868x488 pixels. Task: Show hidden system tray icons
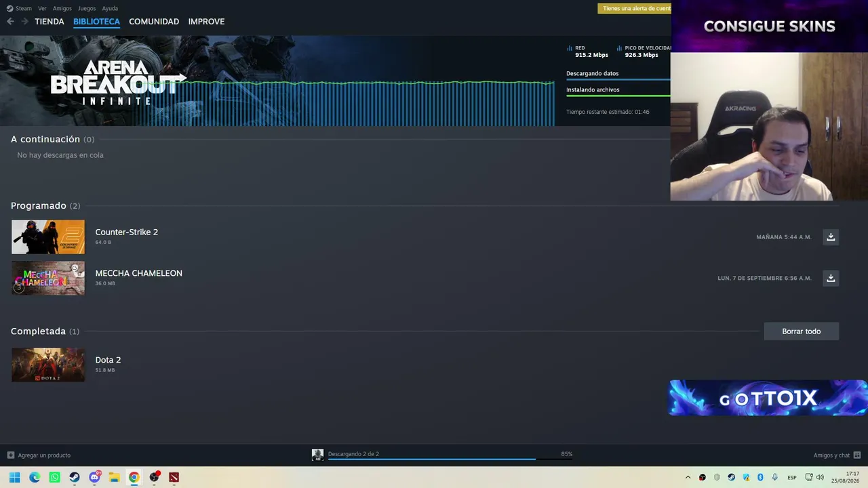click(x=688, y=477)
